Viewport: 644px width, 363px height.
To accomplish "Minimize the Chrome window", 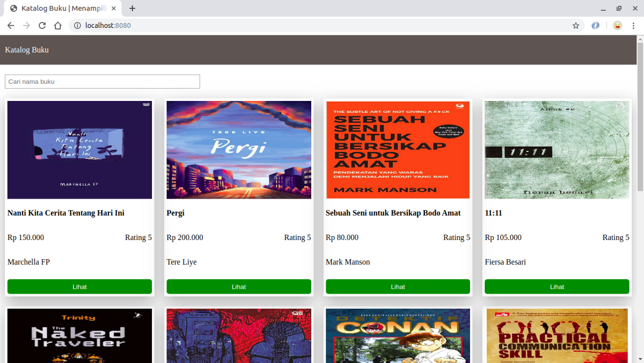I will pos(603,9).
